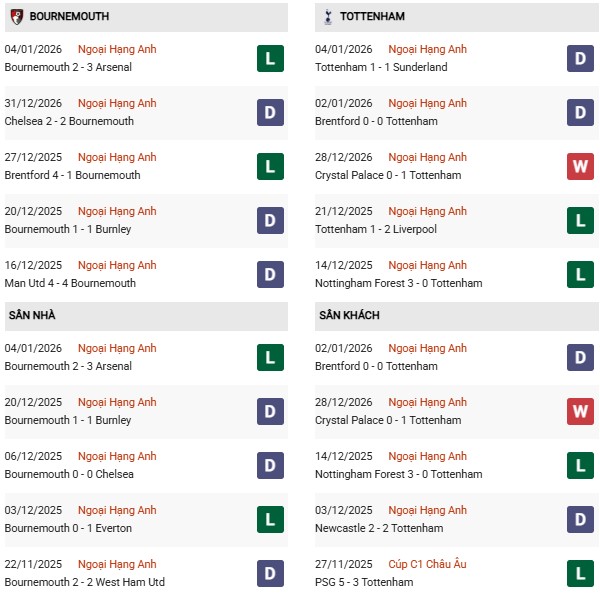
Task: Open the Bournemouth 2-2 West Ham Utd match
Action: click(84, 582)
